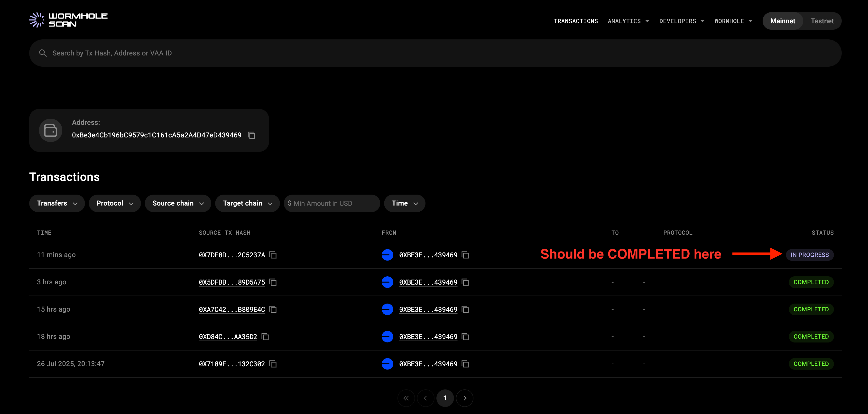The image size is (868, 414).
Task: Go to the next transactions page
Action: (465, 398)
